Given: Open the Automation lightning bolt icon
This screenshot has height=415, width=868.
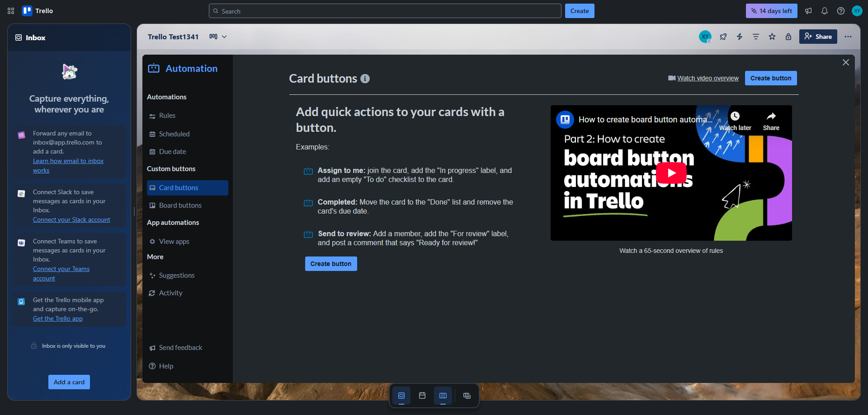Looking at the screenshot, I should click(740, 37).
